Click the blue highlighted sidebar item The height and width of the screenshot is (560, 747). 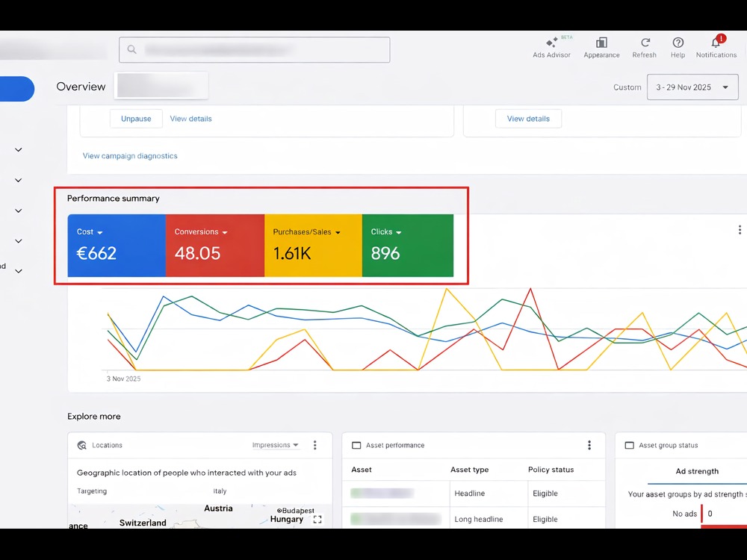(x=16, y=89)
